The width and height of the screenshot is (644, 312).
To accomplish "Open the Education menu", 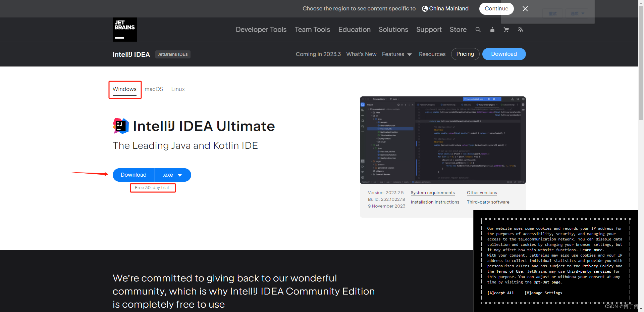I will (354, 30).
